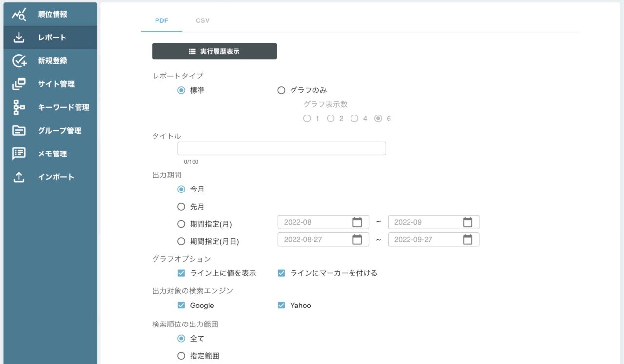Disable ライン上に値を表示 graph option

[181, 273]
